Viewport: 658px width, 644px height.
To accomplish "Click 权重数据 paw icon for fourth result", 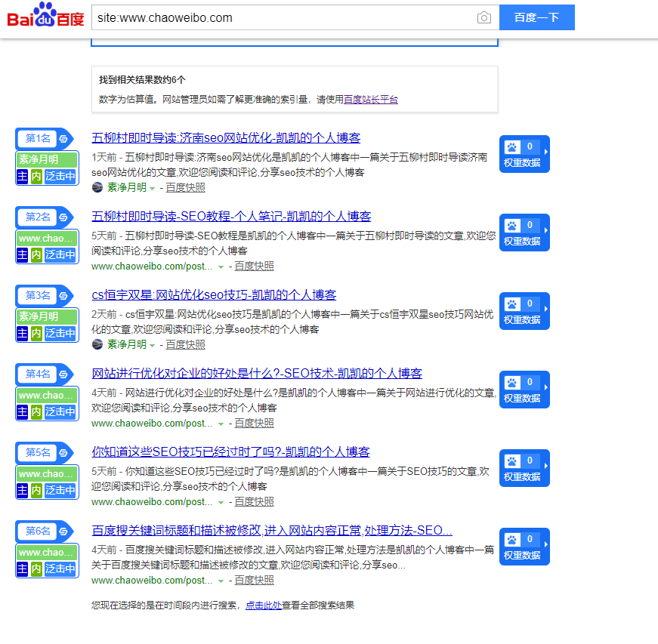I will point(512,382).
